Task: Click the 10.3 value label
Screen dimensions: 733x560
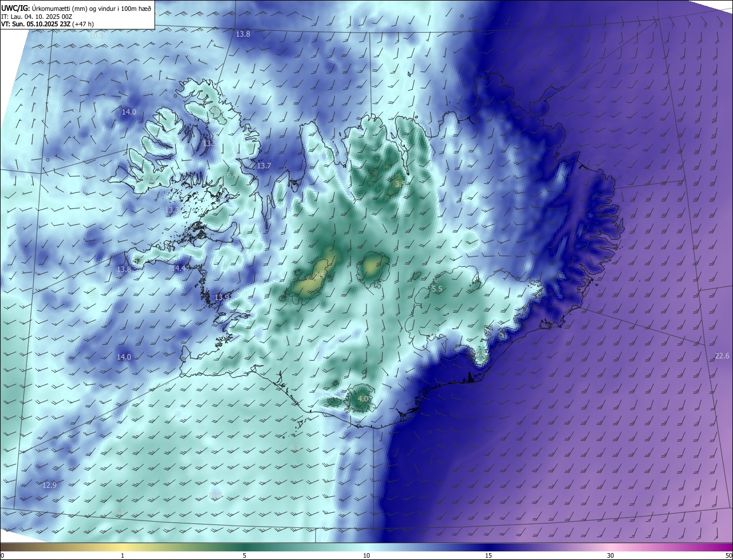Action: 97,36
